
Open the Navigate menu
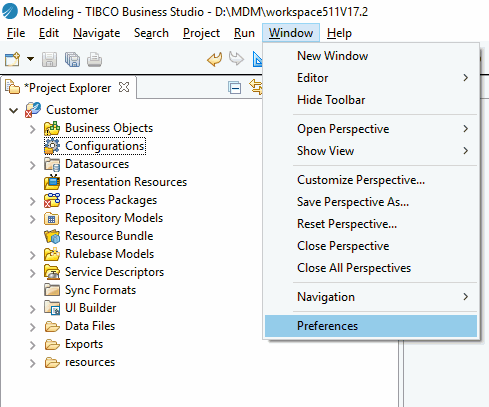[x=97, y=33]
